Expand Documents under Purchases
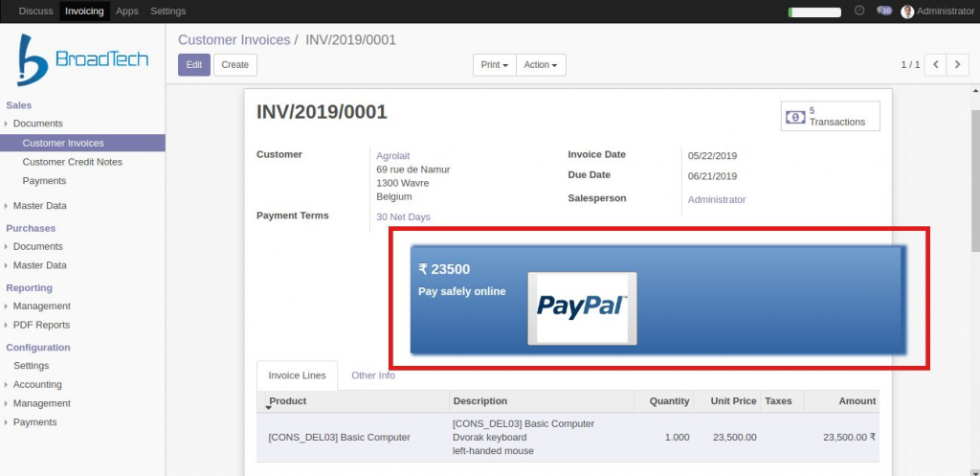Viewport: 980px width, 476px height. pyautogui.click(x=37, y=246)
